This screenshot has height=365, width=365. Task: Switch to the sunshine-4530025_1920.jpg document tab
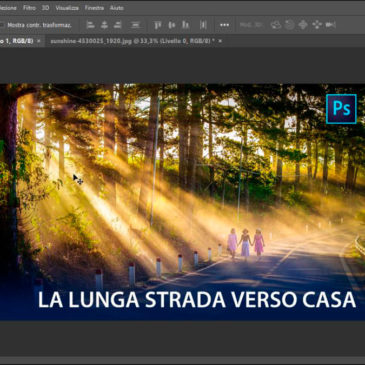133,41
